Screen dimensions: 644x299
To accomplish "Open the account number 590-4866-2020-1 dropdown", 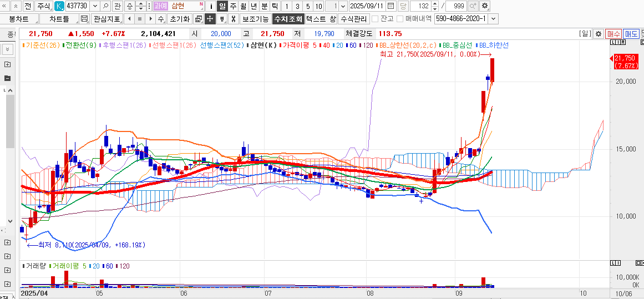I will click(493, 19).
